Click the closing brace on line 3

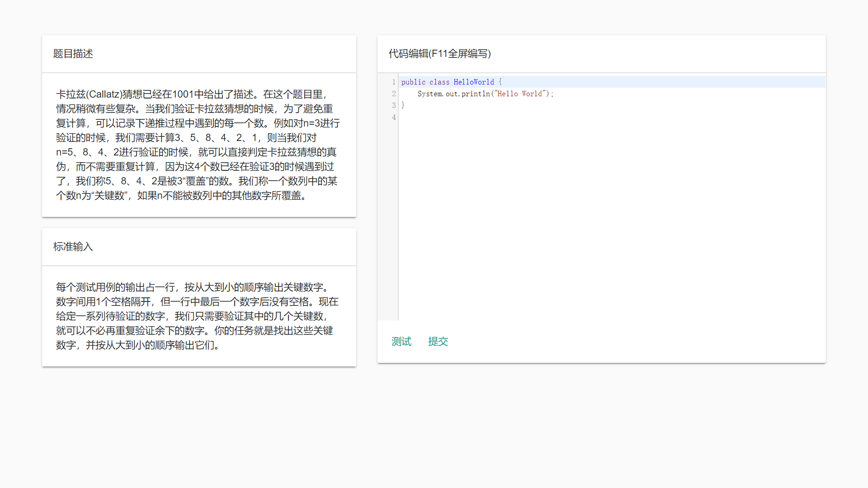403,106
